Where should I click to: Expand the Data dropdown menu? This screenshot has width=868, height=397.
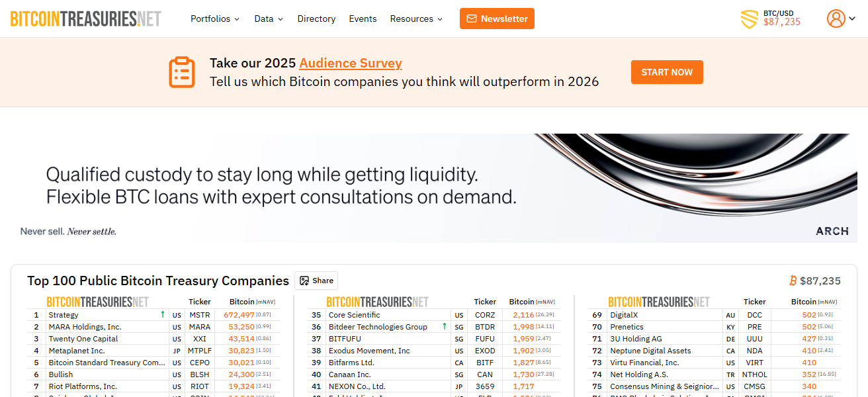pyautogui.click(x=269, y=19)
